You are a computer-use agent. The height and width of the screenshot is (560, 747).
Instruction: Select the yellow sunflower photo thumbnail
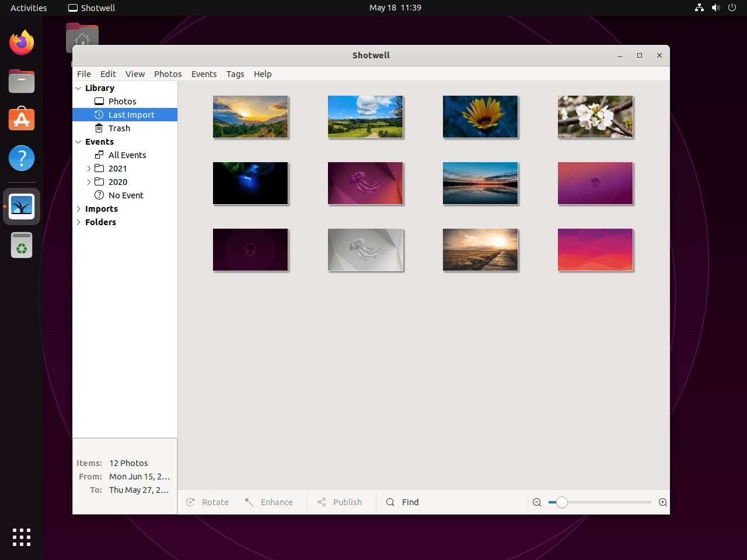480,117
